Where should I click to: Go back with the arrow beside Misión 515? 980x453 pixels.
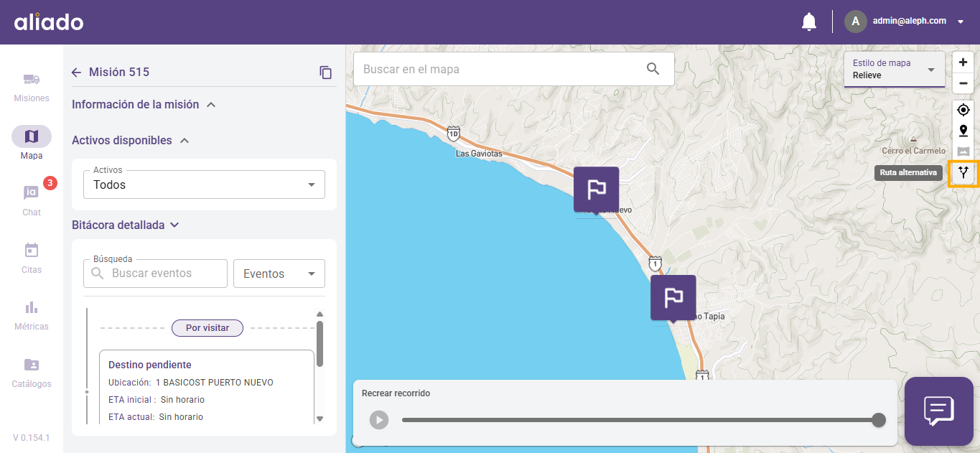click(x=77, y=73)
